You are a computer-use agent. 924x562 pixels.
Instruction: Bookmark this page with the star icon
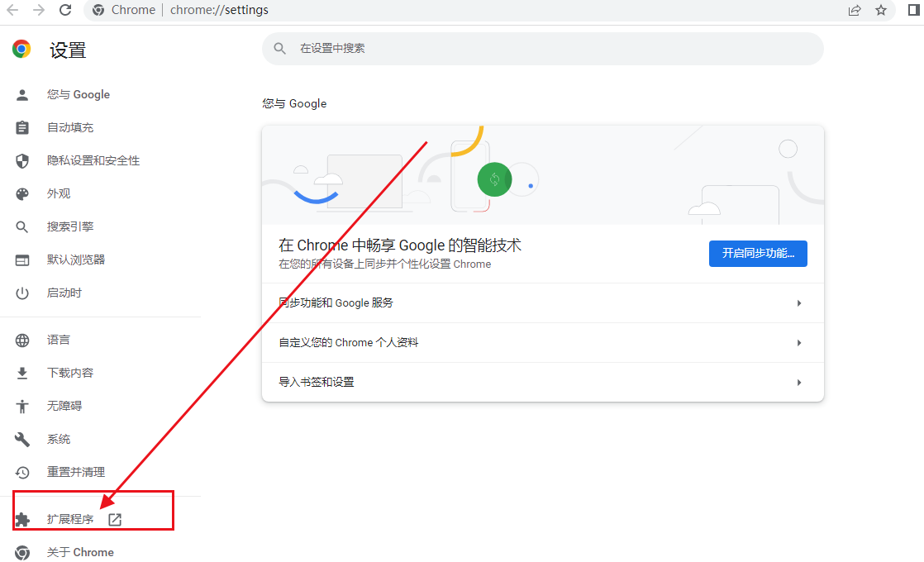(x=881, y=10)
